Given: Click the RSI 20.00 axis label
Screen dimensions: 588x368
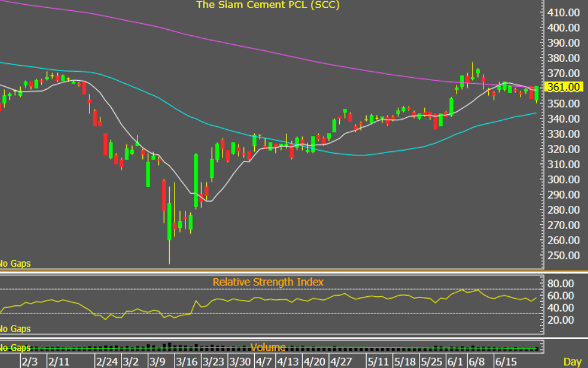Looking at the screenshot, I should (561, 320).
